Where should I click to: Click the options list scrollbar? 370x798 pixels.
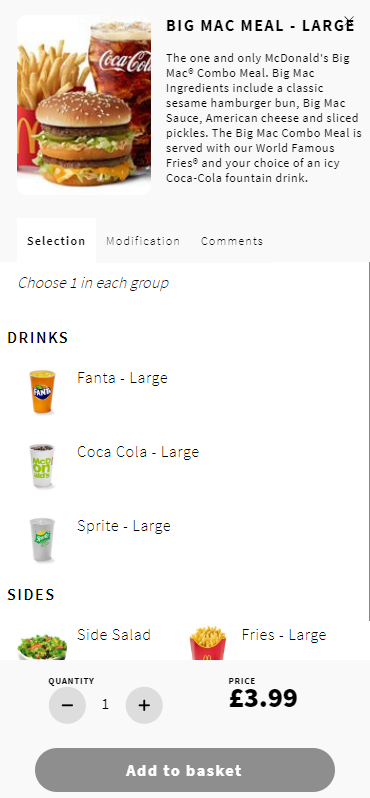pyautogui.click(x=368, y=441)
